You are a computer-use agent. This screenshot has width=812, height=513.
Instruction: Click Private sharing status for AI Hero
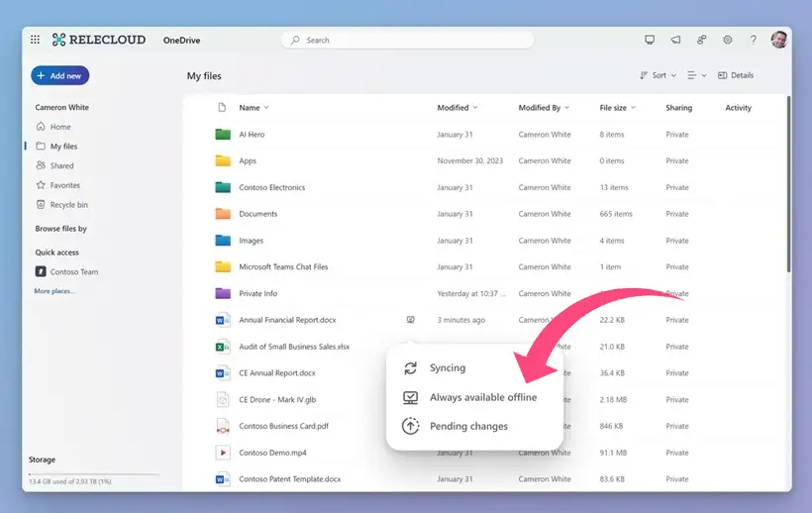click(677, 134)
